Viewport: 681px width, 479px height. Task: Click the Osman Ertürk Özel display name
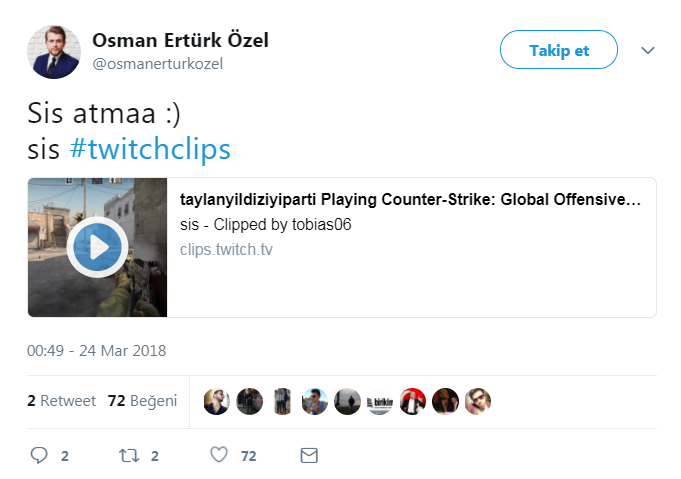pos(180,40)
